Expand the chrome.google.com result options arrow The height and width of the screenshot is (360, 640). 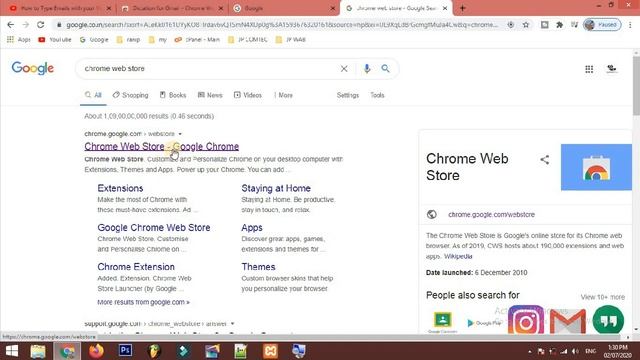click(180, 134)
